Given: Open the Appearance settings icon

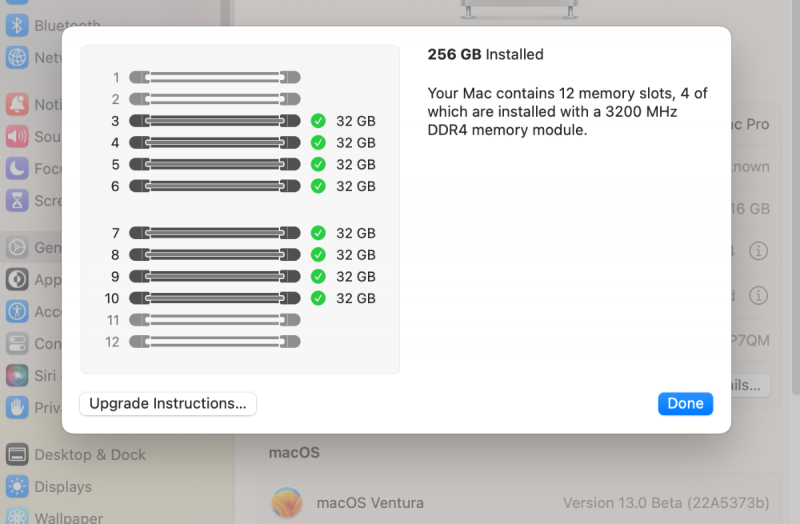Looking at the screenshot, I should coord(17,279).
